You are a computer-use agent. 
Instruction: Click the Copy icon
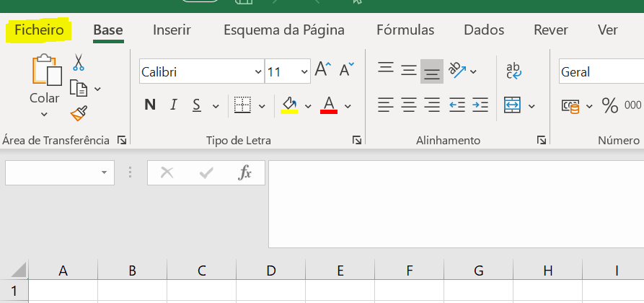tap(79, 88)
